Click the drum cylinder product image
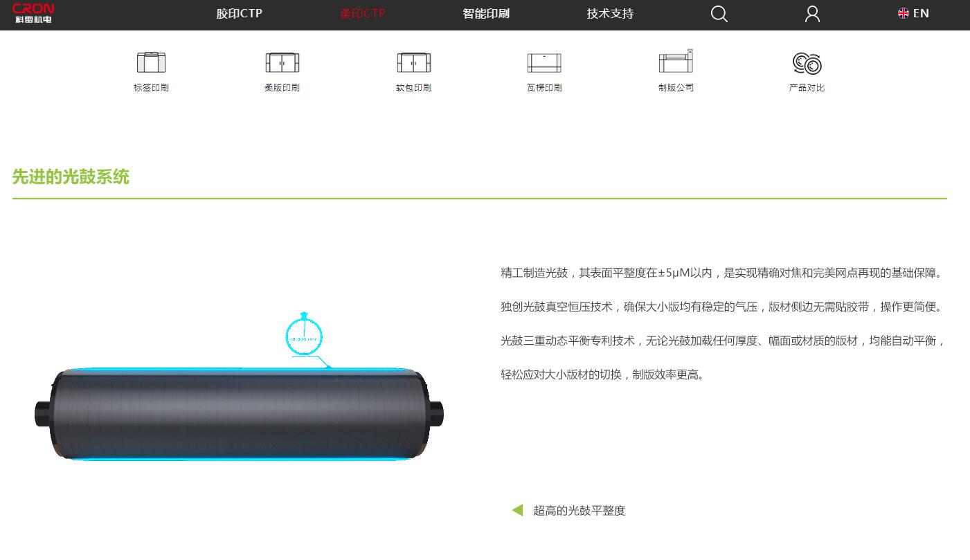The width and height of the screenshot is (970, 560). (239, 414)
